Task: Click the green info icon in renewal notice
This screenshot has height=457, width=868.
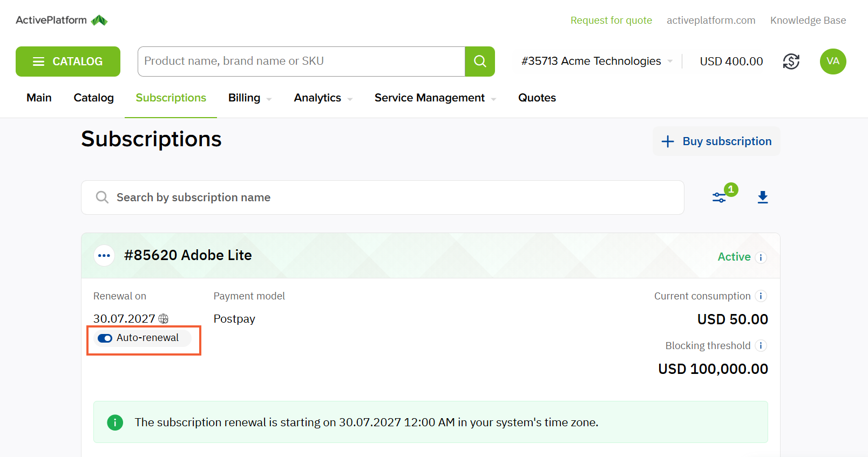Action: 115,422
